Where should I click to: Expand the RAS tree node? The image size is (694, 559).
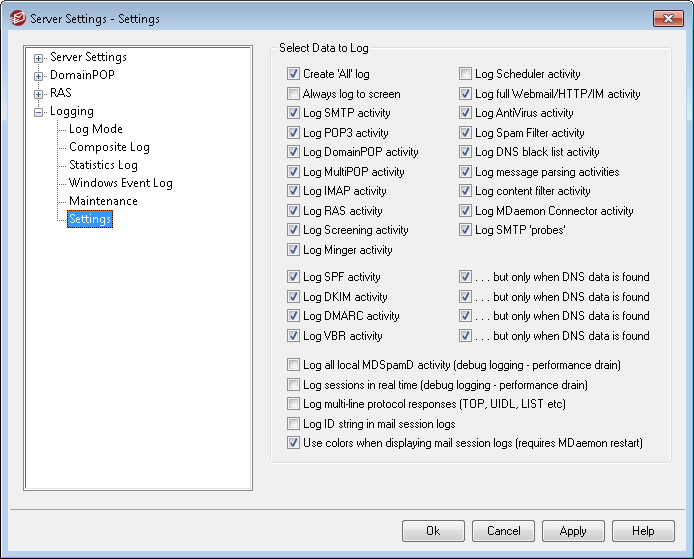[x=39, y=94]
